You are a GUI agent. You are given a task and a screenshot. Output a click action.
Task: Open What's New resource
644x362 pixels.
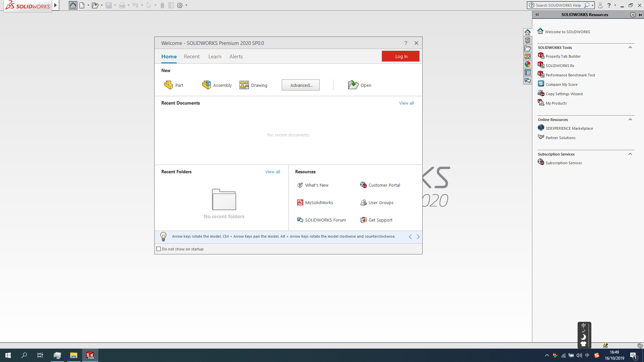click(313, 185)
